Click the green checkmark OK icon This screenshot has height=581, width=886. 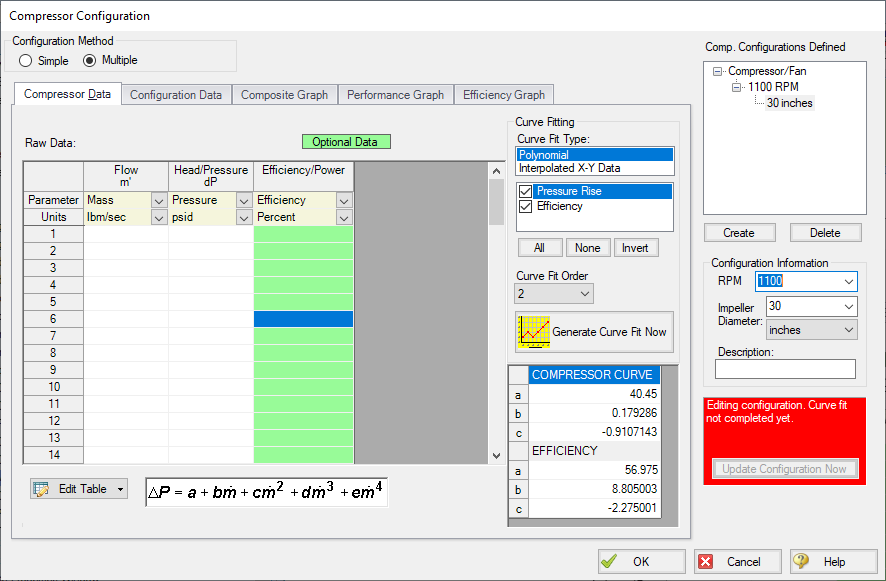[611, 562]
